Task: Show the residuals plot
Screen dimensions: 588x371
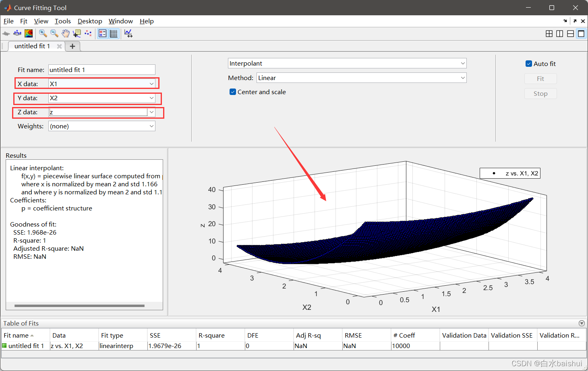Action: (17, 33)
